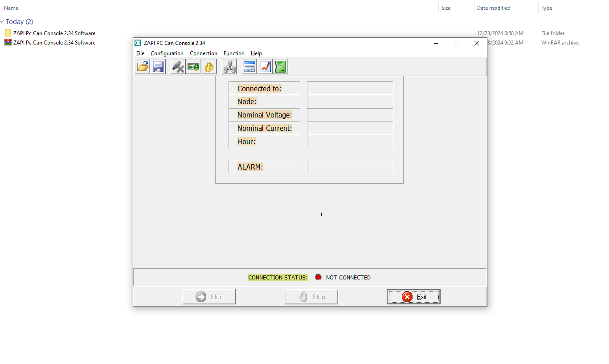The width and height of the screenshot is (609, 364).
Task: Open the File menu
Action: [140, 53]
